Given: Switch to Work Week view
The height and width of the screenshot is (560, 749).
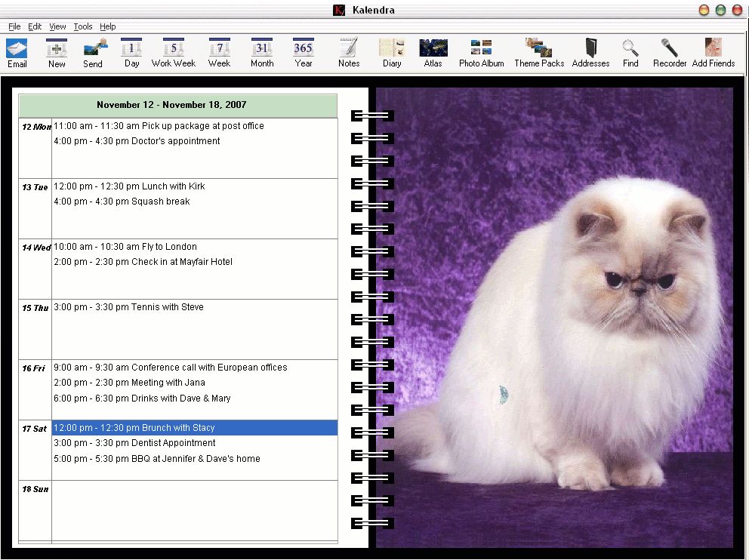Looking at the screenshot, I should point(174,53).
